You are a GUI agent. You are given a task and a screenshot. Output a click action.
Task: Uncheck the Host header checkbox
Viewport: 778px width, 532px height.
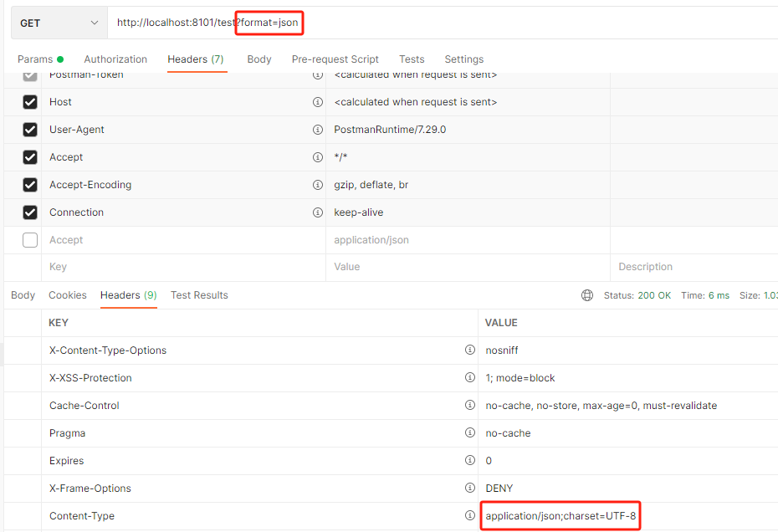pyautogui.click(x=30, y=102)
